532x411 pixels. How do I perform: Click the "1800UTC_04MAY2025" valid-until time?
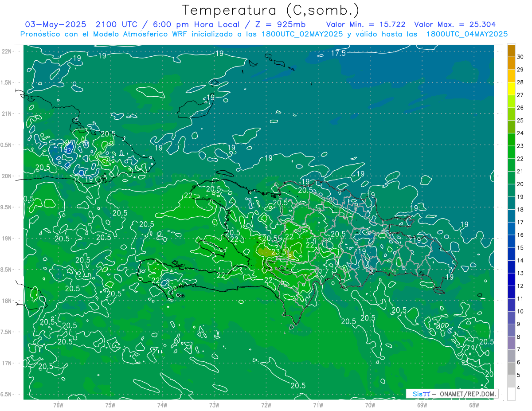coord(467,34)
